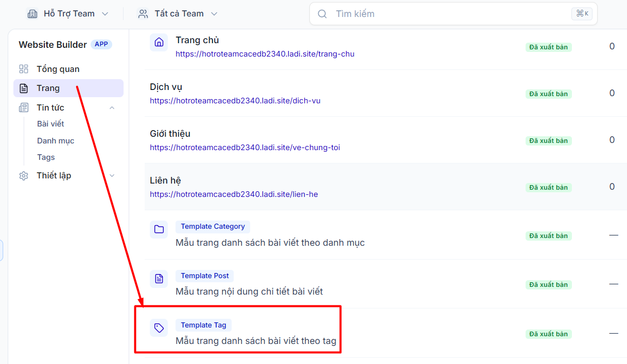Click the ⌘K shortcut badge
Screen dimensions: 627x364
click(x=582, y=14)
